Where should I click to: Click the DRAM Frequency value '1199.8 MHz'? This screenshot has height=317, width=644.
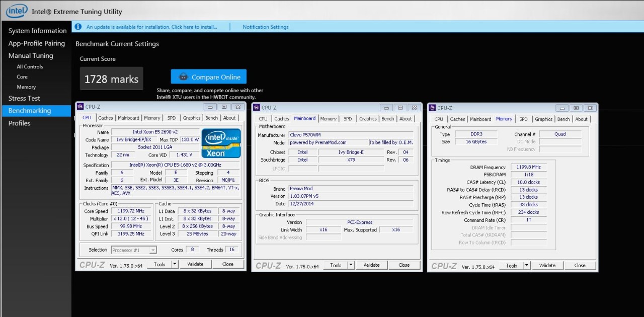tap(528, 167)
